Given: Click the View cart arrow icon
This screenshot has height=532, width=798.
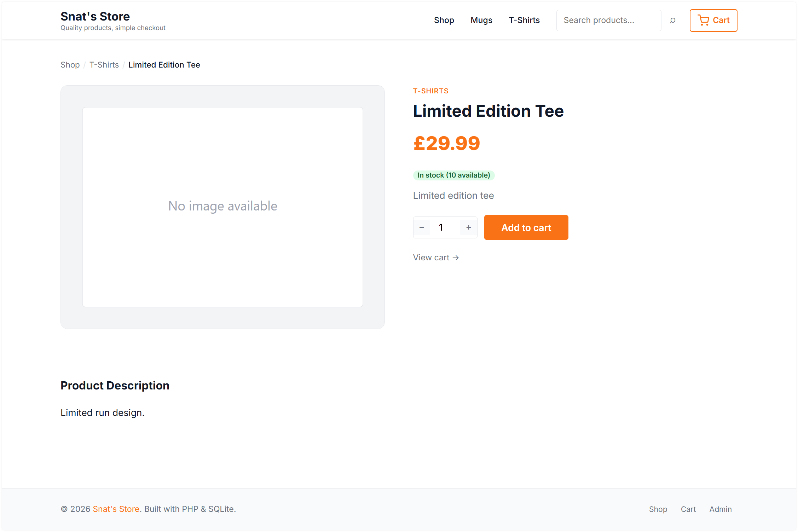Looking at the screenshot, I should [x=456, y=258].
